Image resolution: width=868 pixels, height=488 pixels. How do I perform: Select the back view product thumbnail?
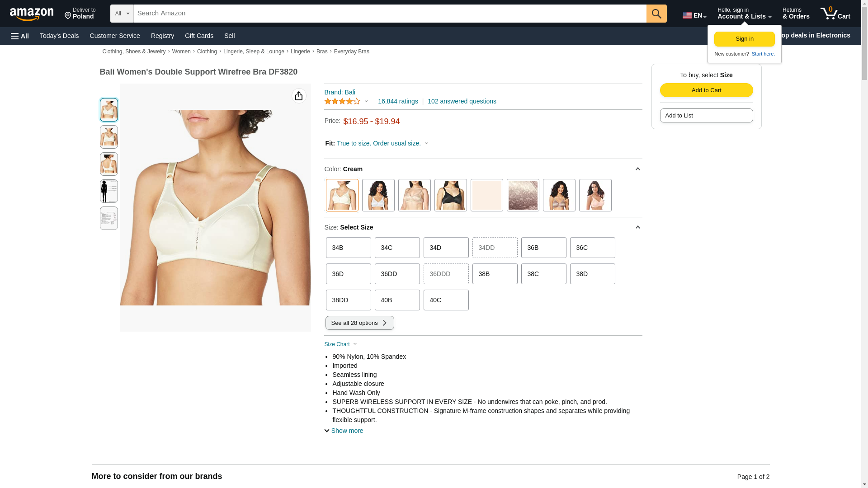(108, 164)
